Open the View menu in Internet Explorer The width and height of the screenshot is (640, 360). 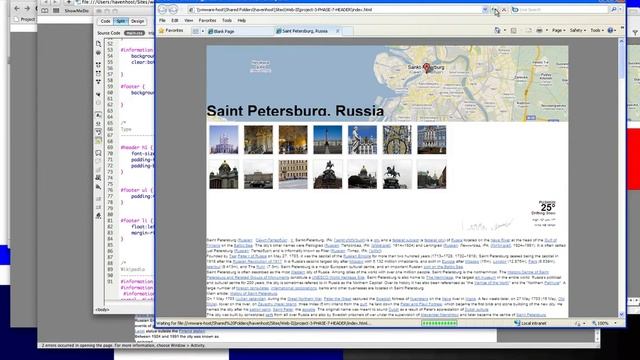(189, 20)
